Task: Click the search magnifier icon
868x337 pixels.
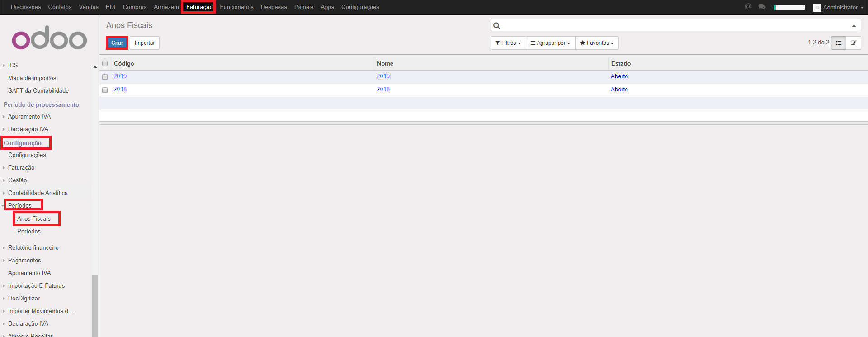Action: click(497, 26)
